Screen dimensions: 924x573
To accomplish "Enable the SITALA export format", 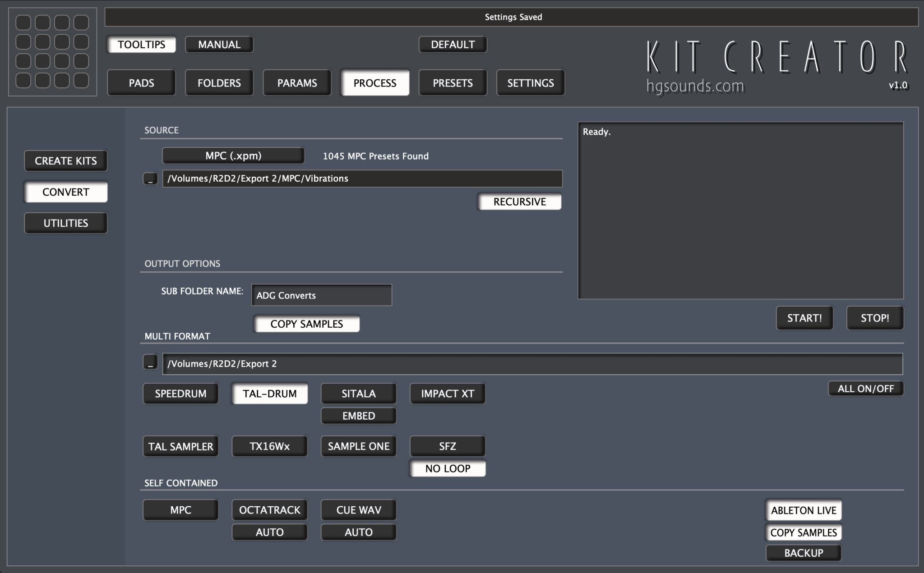I will coord(358,393).
